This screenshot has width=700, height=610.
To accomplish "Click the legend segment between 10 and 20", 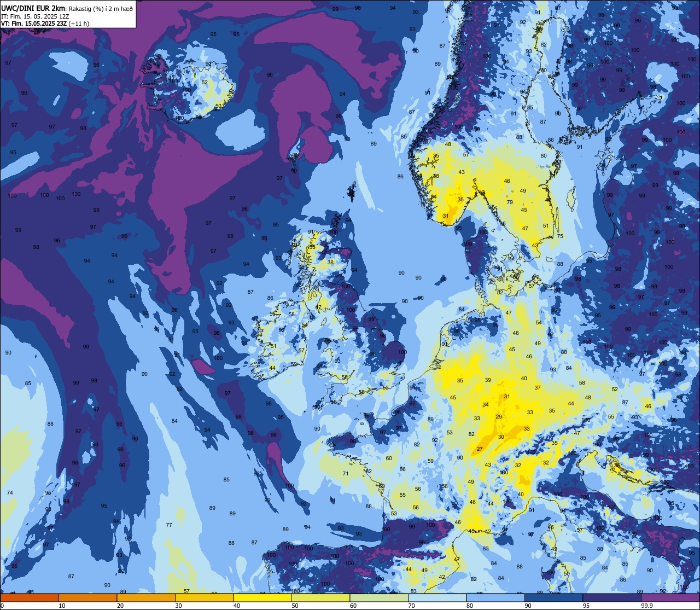I will click(x=87, y=597).
